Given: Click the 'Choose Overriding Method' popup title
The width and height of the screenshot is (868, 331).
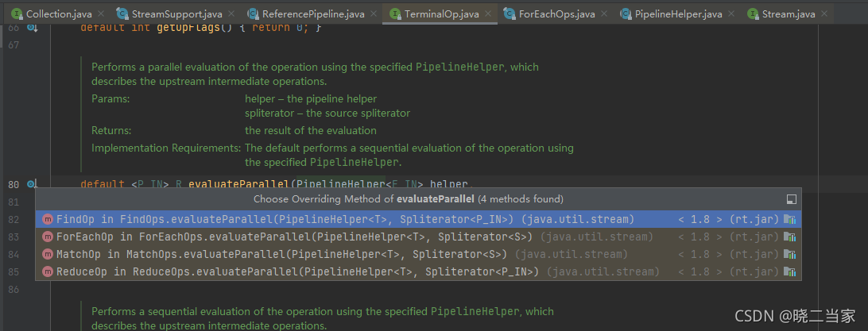Looking at the screenshot, I should [x=409, y=199].
